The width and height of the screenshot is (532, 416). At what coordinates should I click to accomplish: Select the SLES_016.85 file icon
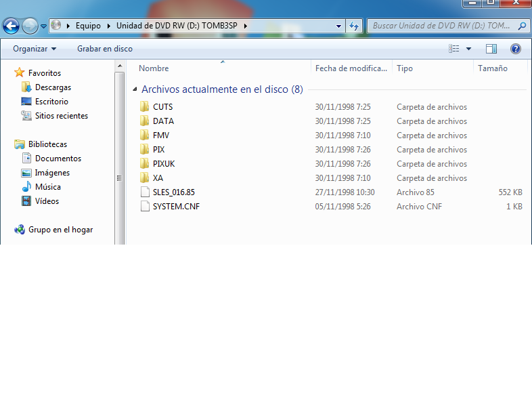[145, 192]
